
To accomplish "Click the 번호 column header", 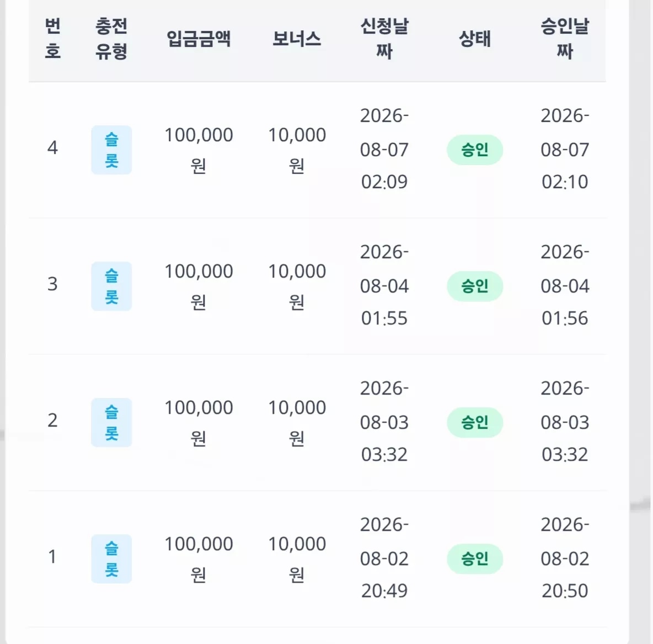I will [53, 38].
